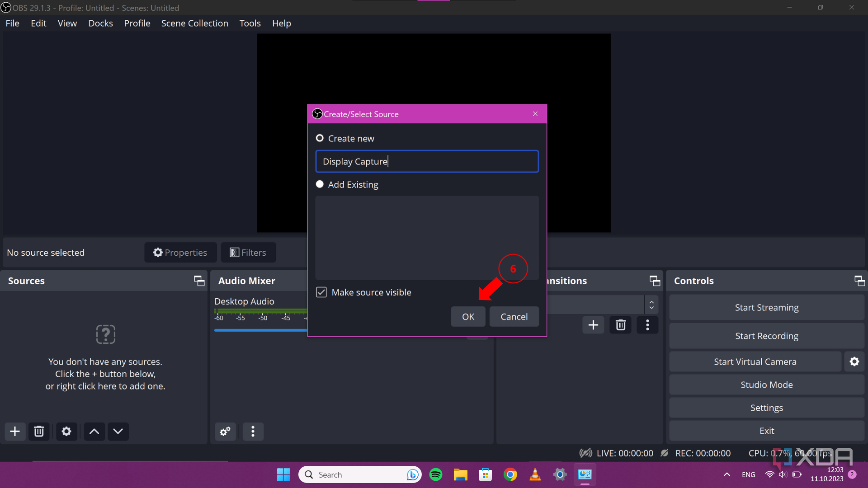Pop out the Sources panel with its corner icon
The height and width of the screenshot is (488, 868).
tap(199, 281)
